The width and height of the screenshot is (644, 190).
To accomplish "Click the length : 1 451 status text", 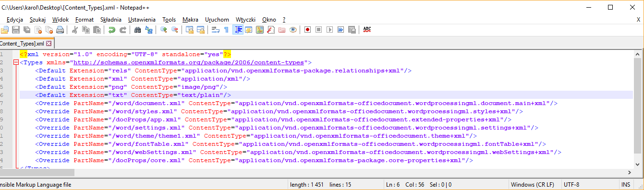I will (307, 184).
